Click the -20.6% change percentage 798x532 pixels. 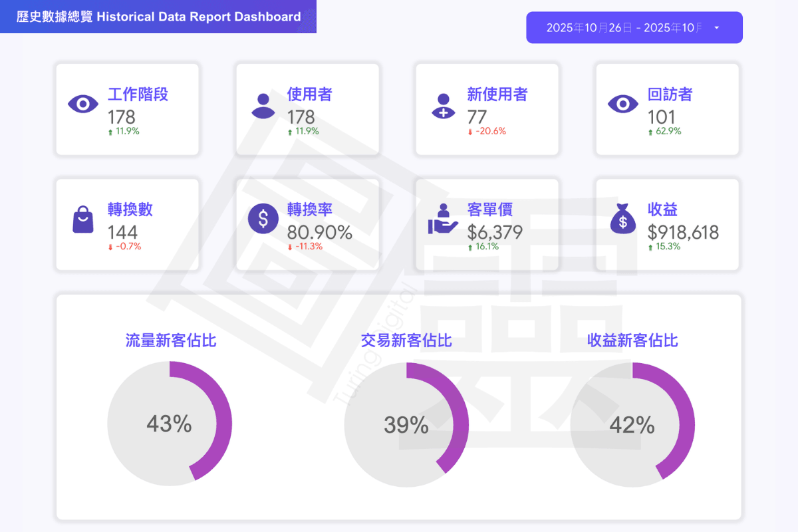491,132
